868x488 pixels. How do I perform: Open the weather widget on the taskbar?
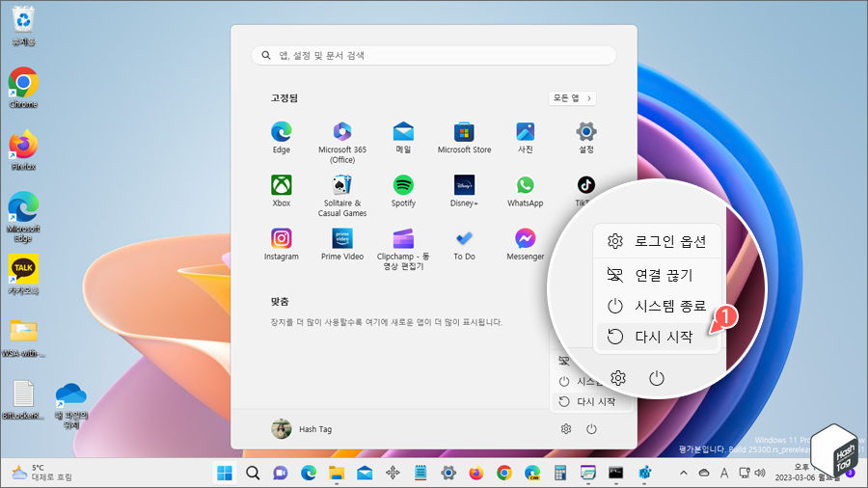pyautogui.click(x=41, y=474)
